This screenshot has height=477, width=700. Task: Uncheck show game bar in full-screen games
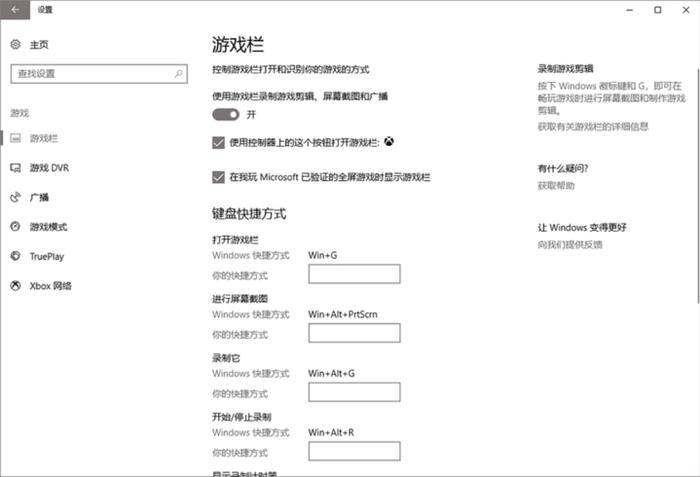point(218,177)
